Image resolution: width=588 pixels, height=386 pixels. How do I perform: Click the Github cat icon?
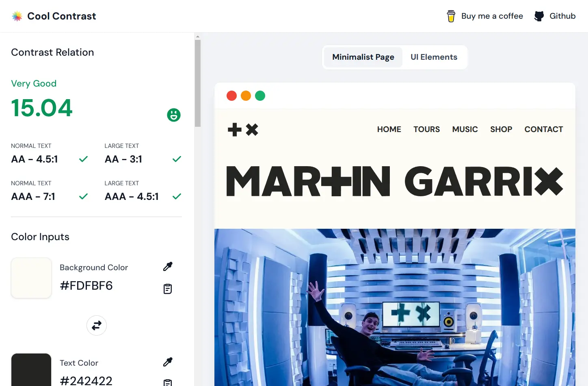[539, 16]
